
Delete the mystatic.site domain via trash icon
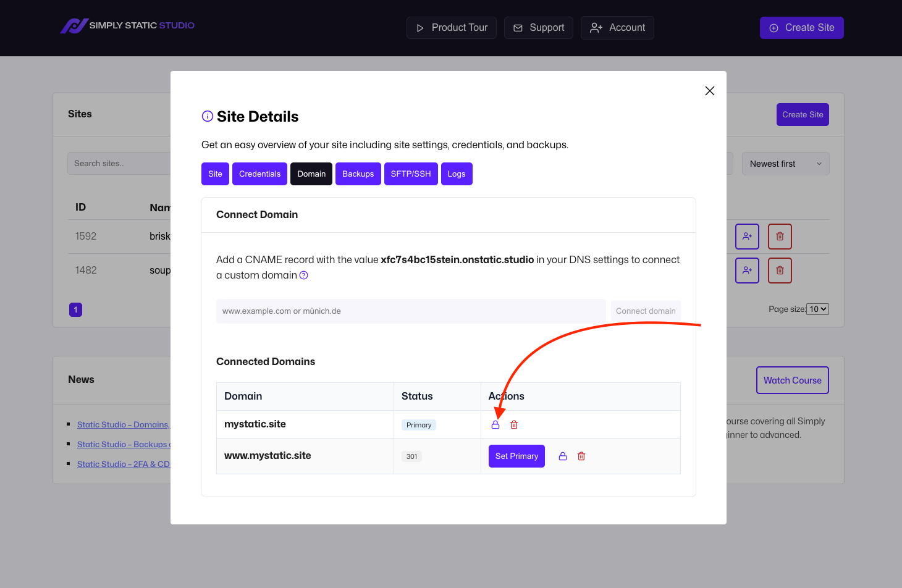(x=514, y=425)
